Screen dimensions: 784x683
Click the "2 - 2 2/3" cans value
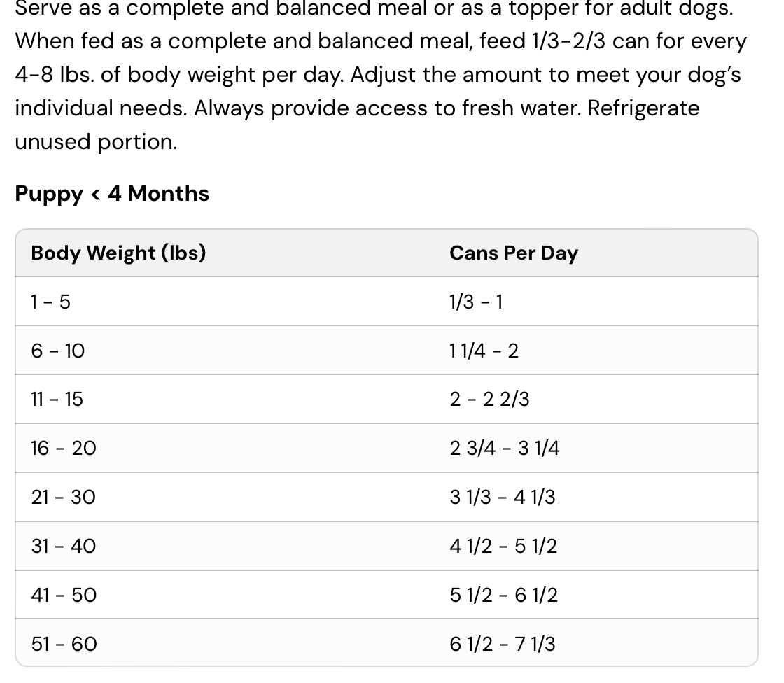[x=489, y=400]
